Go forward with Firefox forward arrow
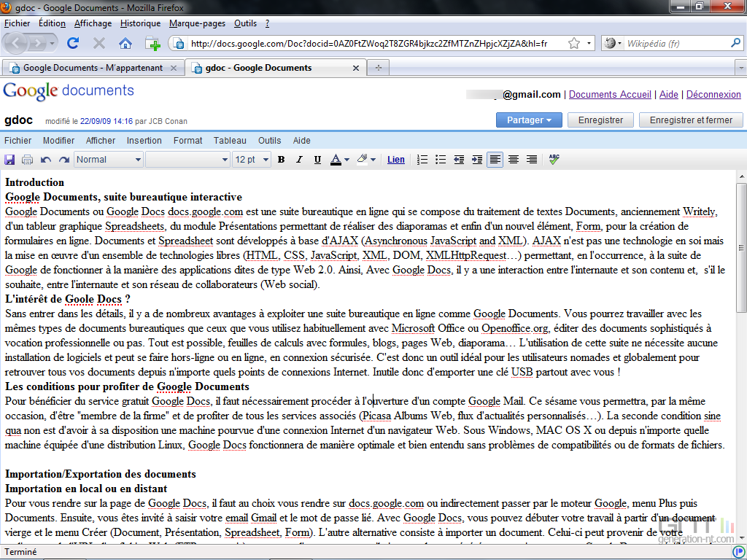747x560 pixels. (x=37, y=43)
